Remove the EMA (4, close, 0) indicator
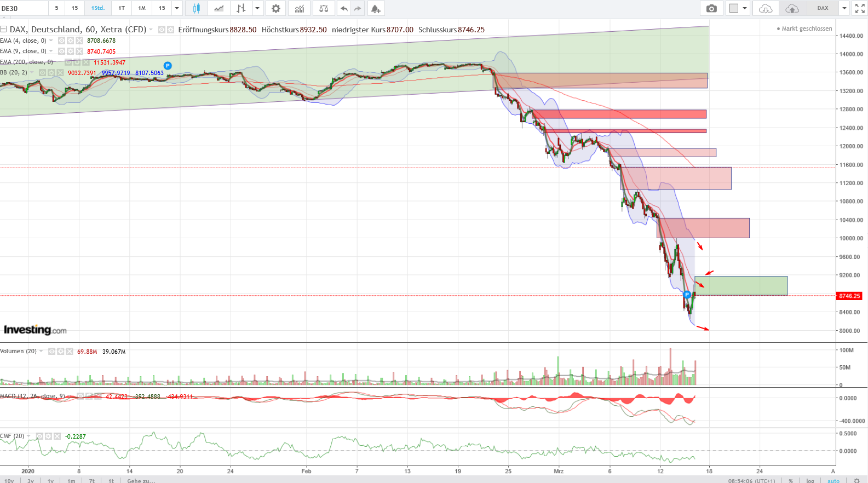Viewport: 868px width, 483px height. click(x=79, y=41)
